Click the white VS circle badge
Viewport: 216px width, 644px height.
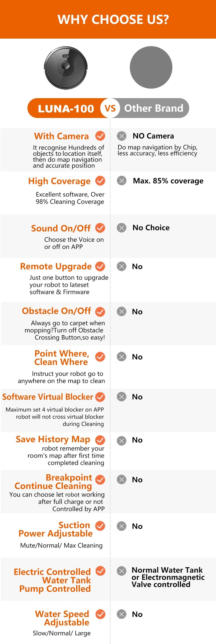tap(110, 108)
